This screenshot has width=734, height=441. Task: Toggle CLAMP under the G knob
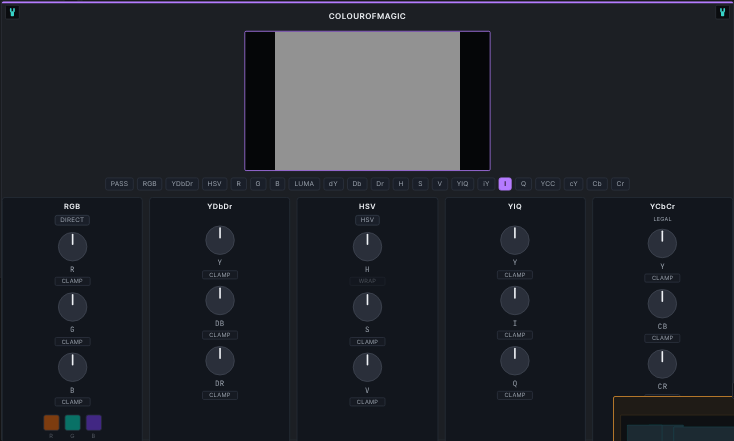coord(72,342)
